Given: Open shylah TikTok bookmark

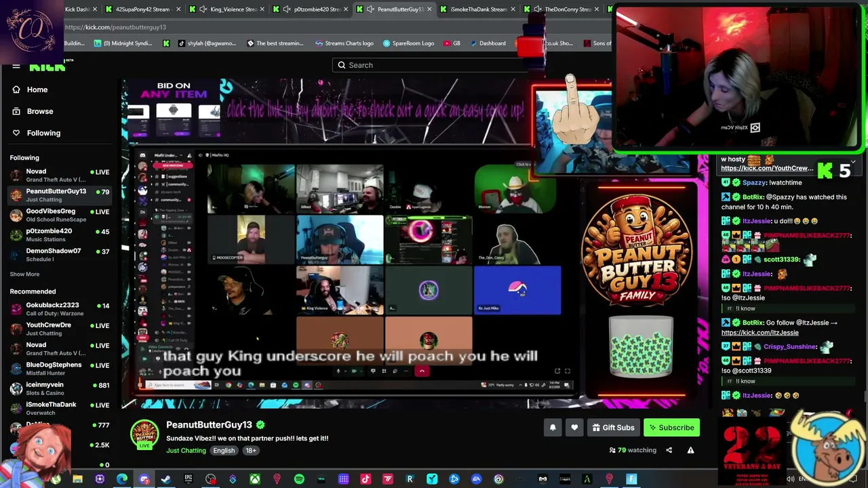Looking at the screenshot, I should pyautogui.click(x=208, y=43).
